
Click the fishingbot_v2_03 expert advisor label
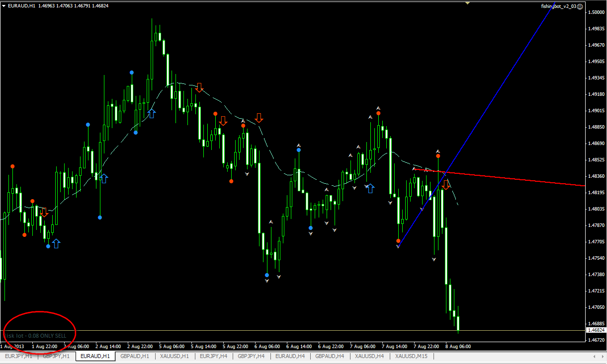pos(559,6)
